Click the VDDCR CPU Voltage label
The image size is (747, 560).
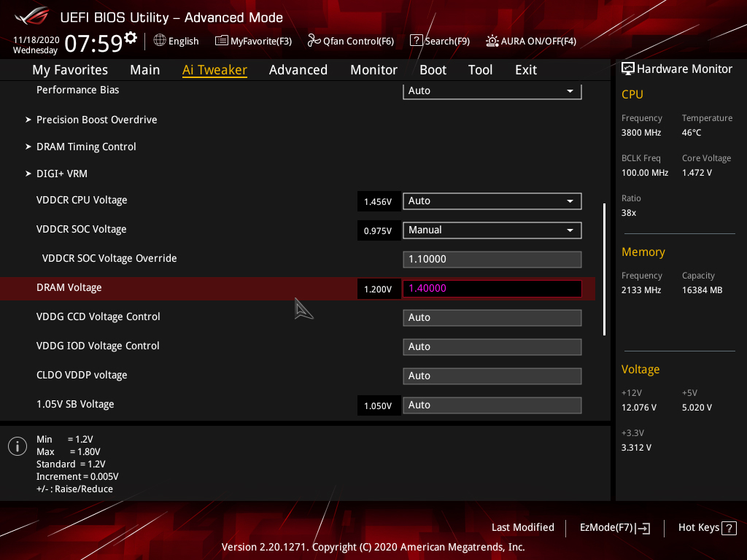(82, 200)
